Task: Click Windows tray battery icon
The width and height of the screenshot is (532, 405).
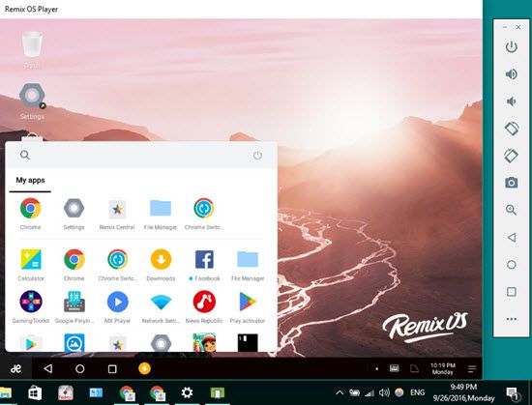Action: 354,392
